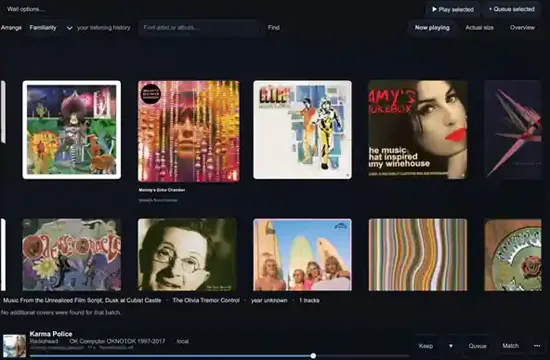Select Air Moon Safari album cover
The image size is (550, 360).
click(x=302, y=130)
